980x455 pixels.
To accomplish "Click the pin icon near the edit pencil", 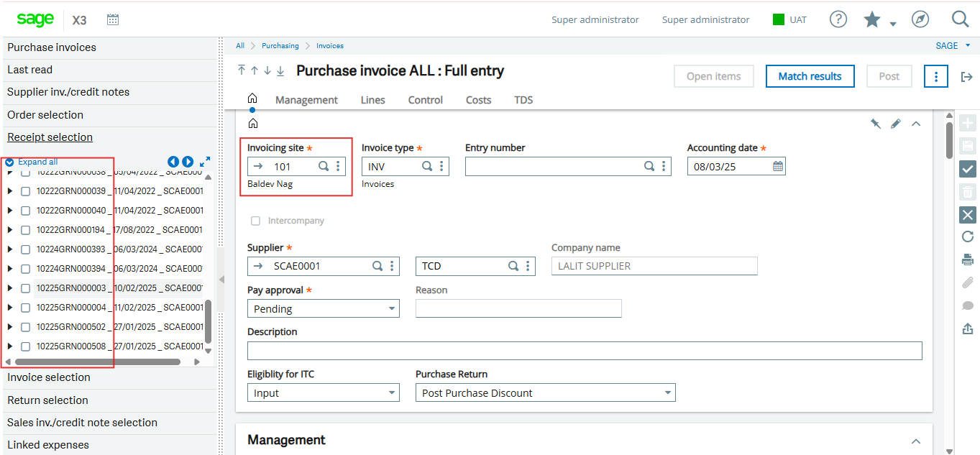I will click(x=876, y=123).
